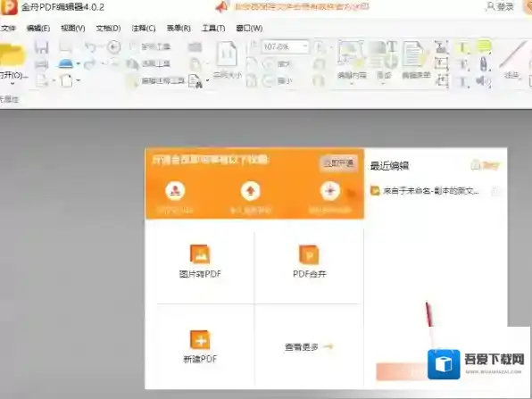Open the 文档(D) menu

point(108,29)
